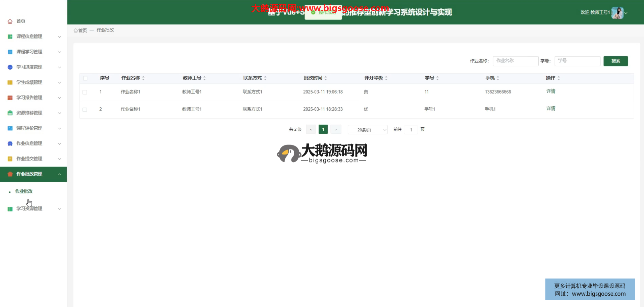
Task: Click the 作业提交管理 yellow icon
Action: [x=10, y=159]
